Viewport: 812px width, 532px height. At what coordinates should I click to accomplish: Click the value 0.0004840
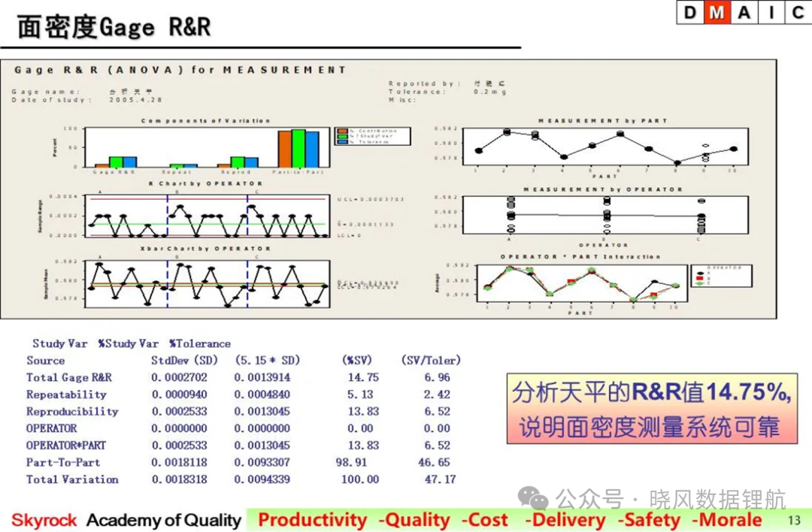(x=262, y=394)
